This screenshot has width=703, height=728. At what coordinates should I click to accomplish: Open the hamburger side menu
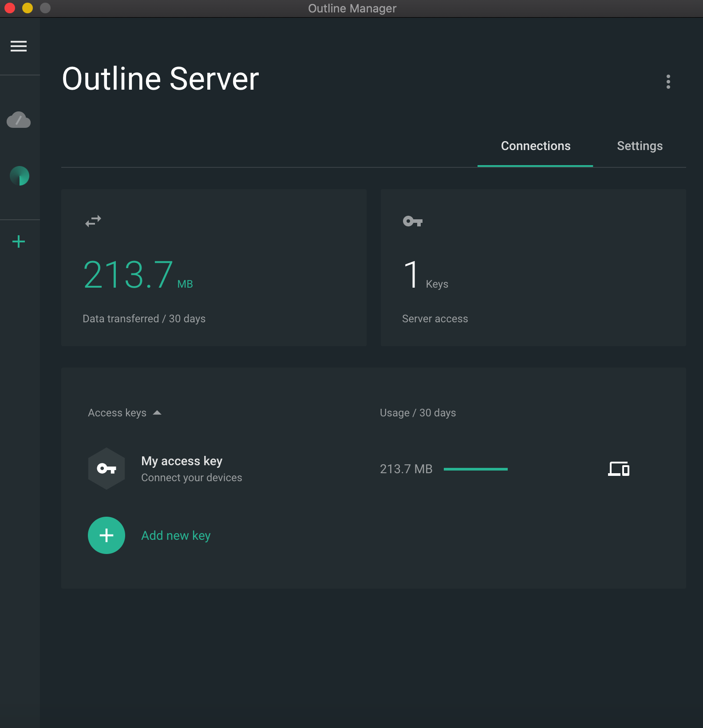pos(19,46)
